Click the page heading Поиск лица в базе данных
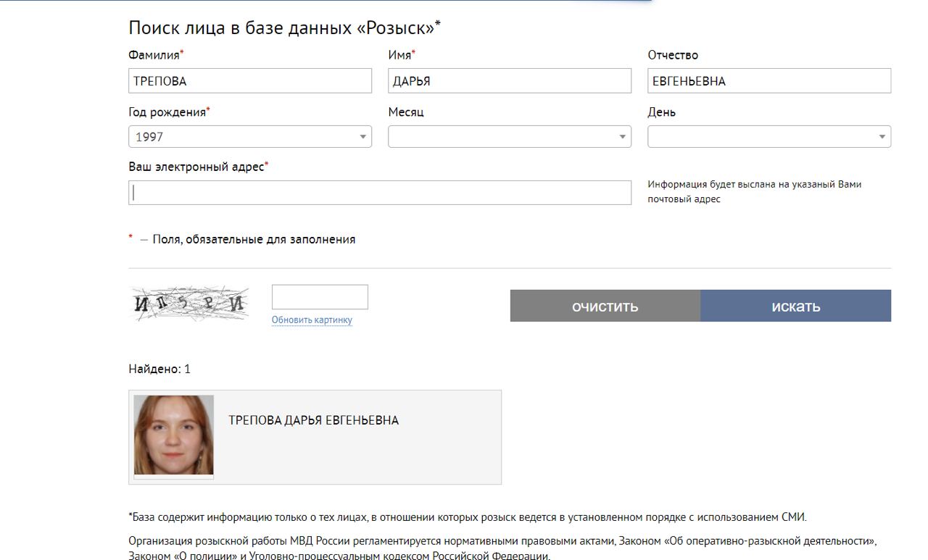 click(x=283, y=28)
